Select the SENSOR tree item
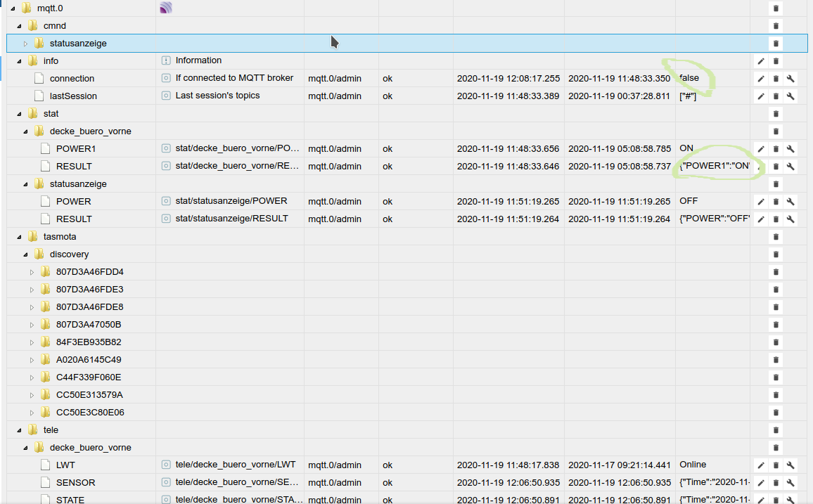 tap(76, 483)
